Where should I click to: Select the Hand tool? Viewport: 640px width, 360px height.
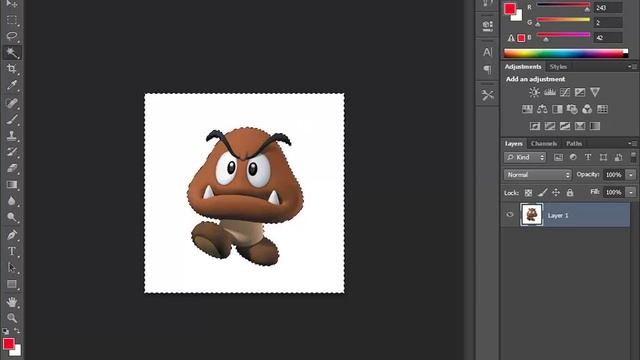pyautogui.click(x=11, y=302)
